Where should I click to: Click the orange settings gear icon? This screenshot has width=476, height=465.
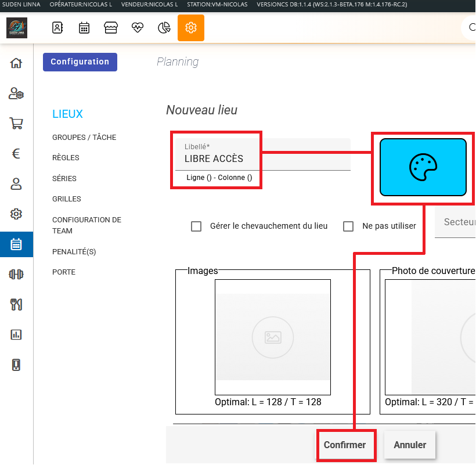pyautogui.click(x=191, y=28)
